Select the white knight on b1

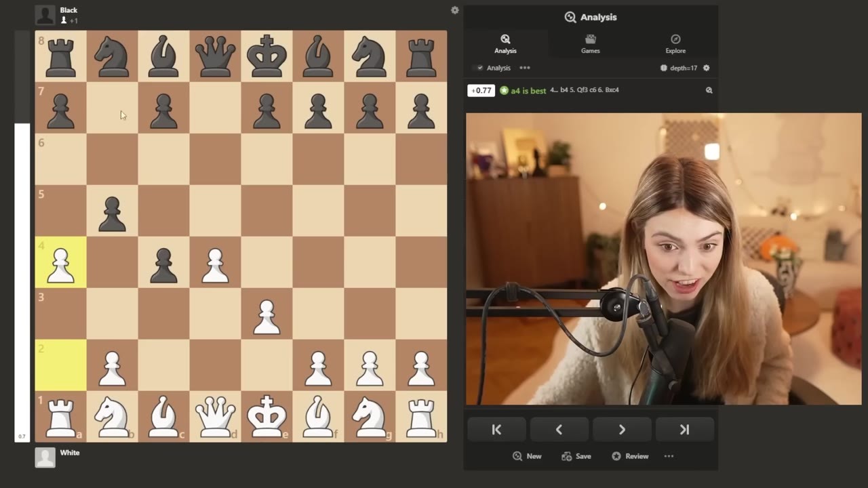point(113,417)
